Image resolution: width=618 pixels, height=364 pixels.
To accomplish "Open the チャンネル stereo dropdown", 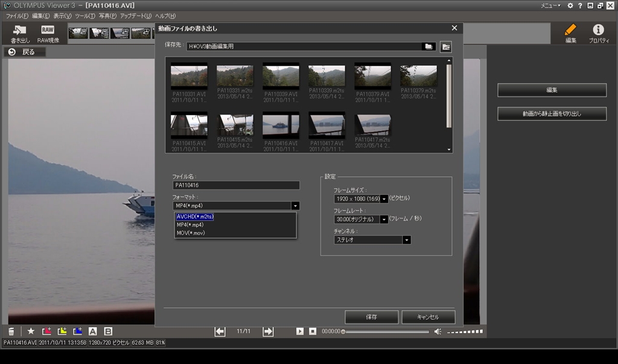I will [x=407, y=240].
